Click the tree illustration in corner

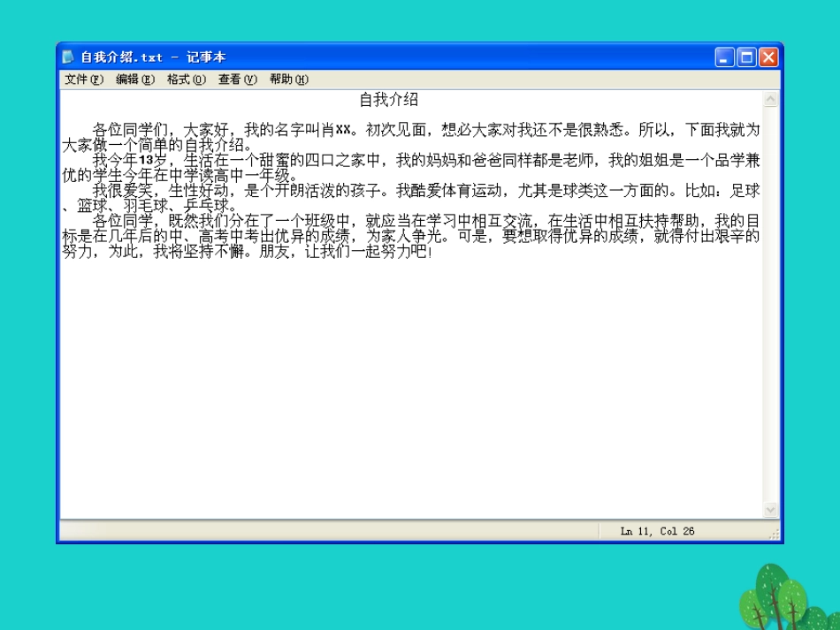coord(786,597)
